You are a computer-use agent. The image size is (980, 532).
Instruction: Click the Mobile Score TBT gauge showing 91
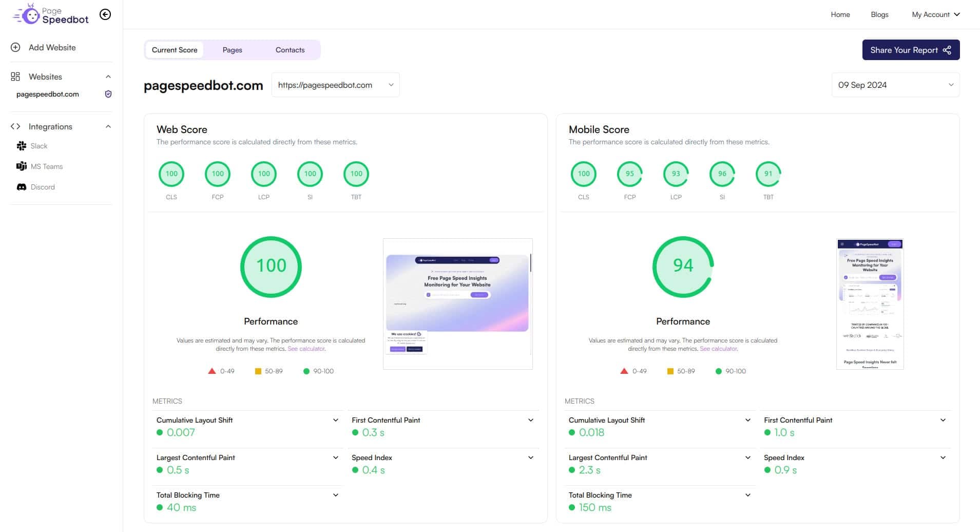[x=768, y=174]
